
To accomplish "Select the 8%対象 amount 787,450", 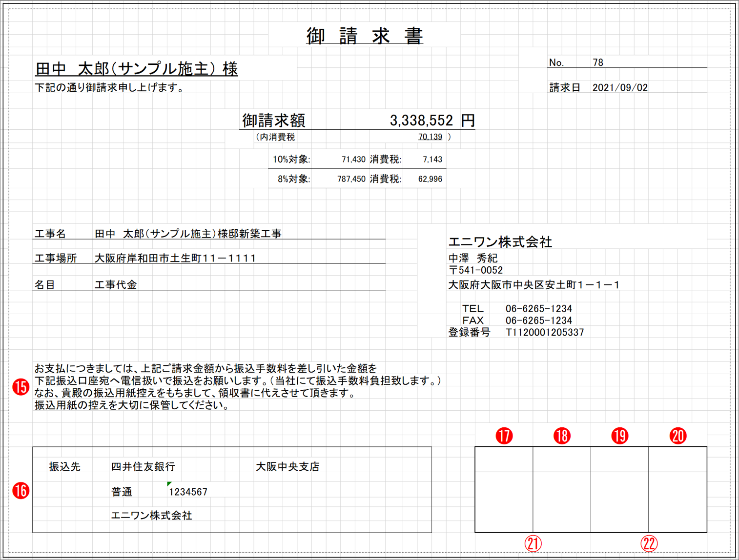I will pyautogui.click(x=351, y=179).
